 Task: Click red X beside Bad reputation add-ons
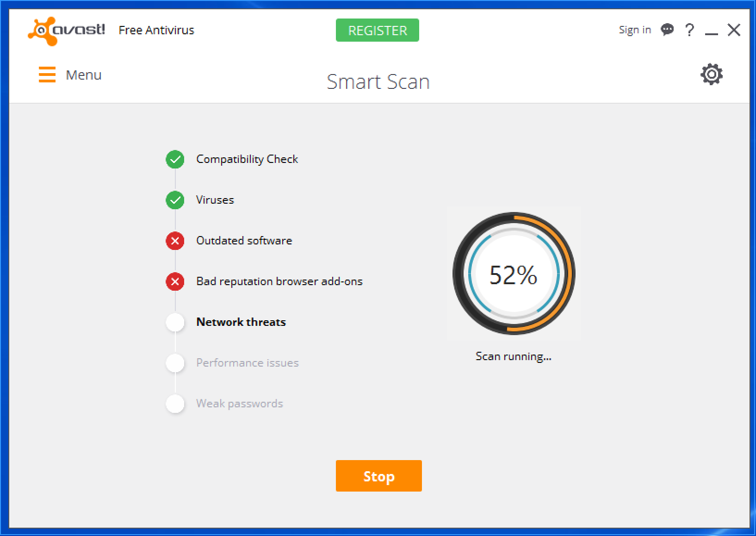pos(175,281)
